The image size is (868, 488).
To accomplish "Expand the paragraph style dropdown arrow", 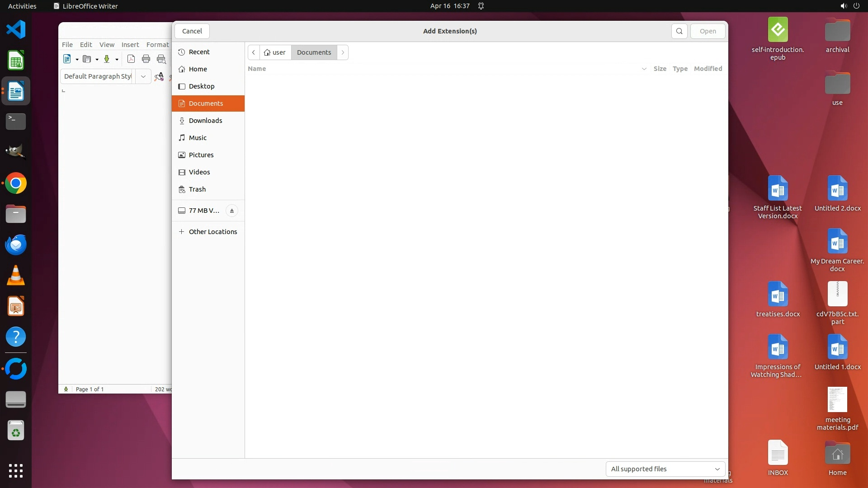I will coord(143,76).
